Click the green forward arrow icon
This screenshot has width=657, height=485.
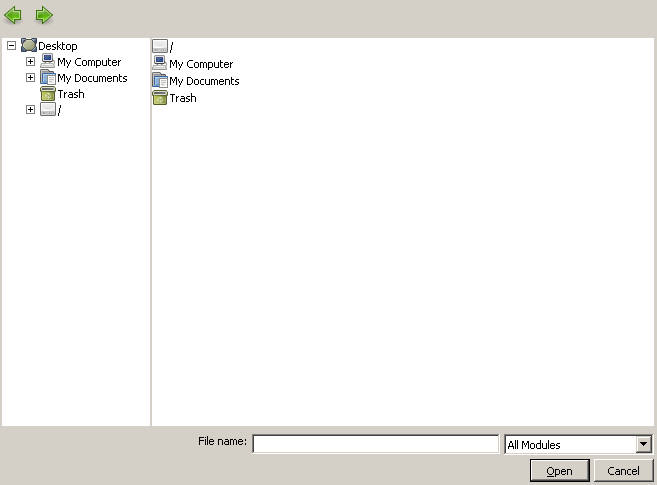[44, 15]
